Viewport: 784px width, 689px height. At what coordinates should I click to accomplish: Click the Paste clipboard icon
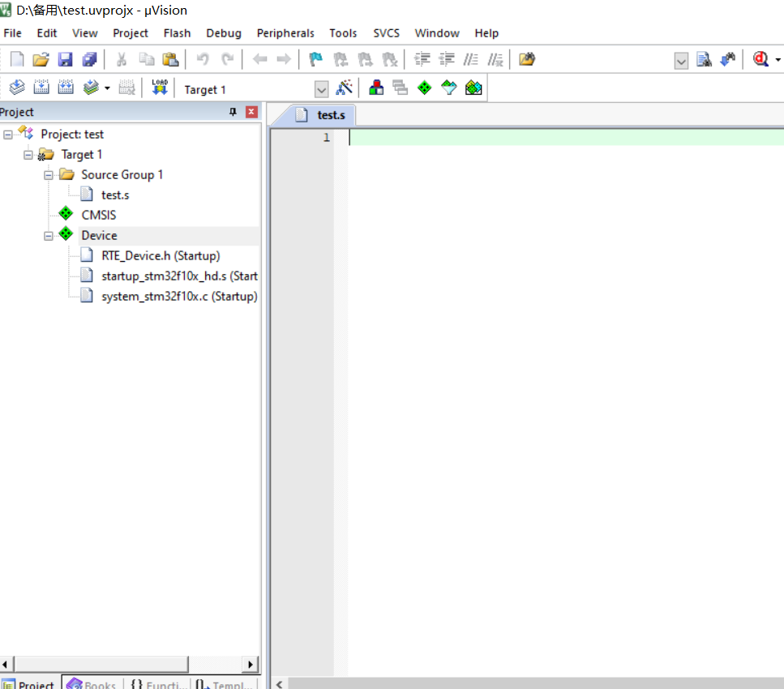click(x=170, y=59)
